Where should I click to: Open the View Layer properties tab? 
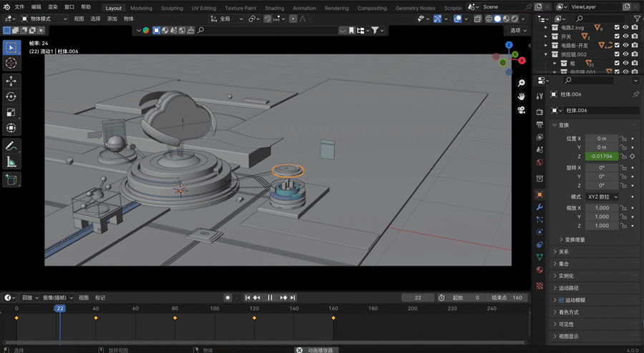[540, 137]
